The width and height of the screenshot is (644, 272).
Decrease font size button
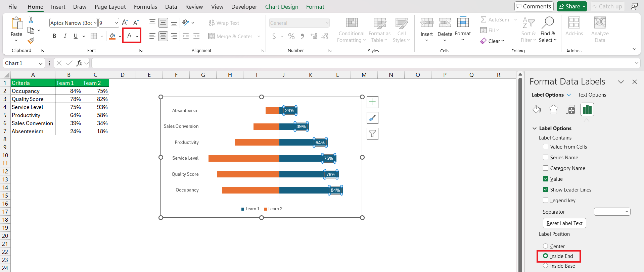click(x=136, y=23)
